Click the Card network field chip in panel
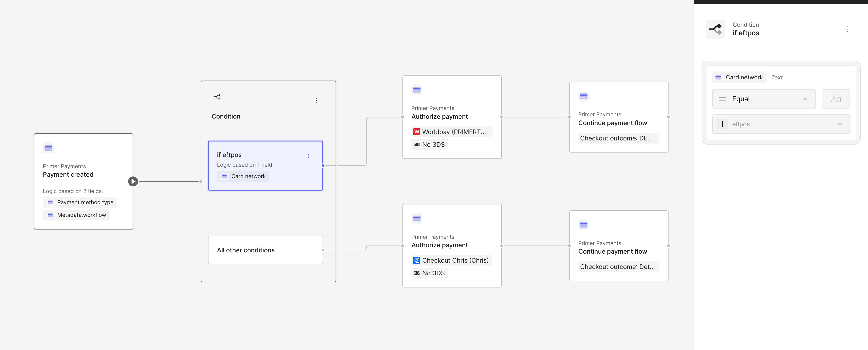 [740, 77]
